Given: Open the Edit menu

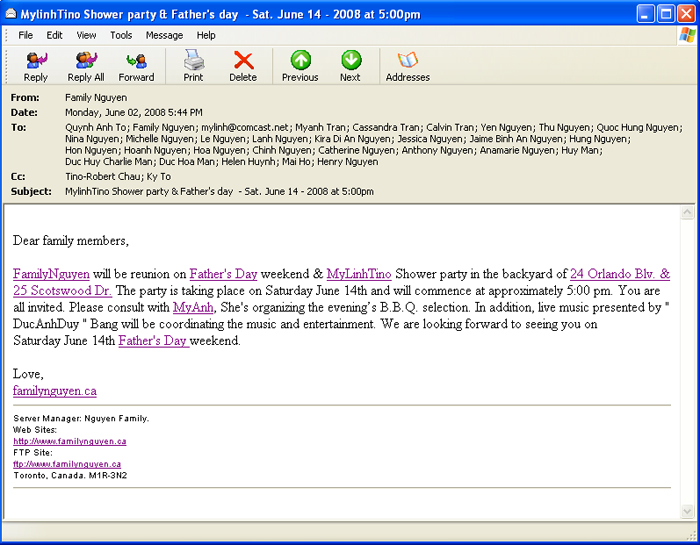Looking at the screenshot, I should coord(54,35).
